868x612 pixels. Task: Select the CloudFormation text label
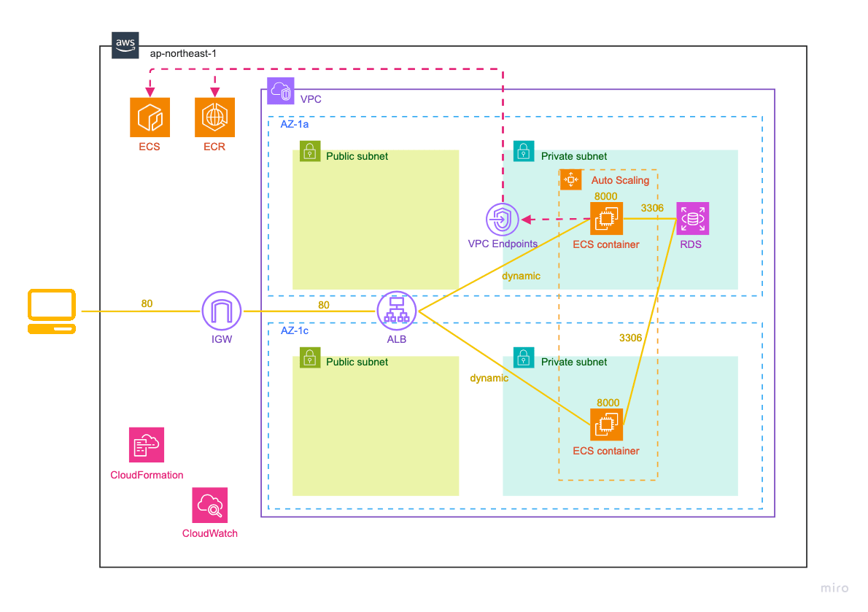147,476
